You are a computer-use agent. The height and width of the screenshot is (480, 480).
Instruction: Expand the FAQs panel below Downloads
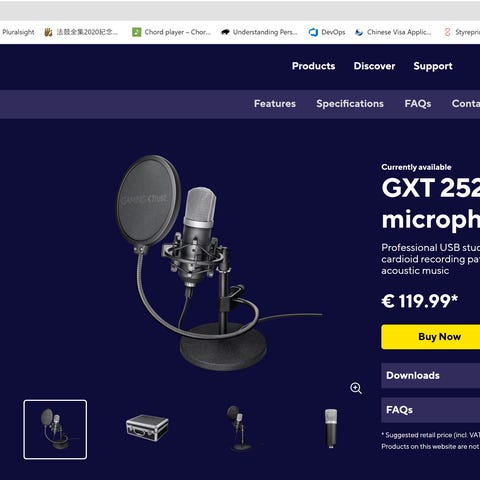pos(431,410)
